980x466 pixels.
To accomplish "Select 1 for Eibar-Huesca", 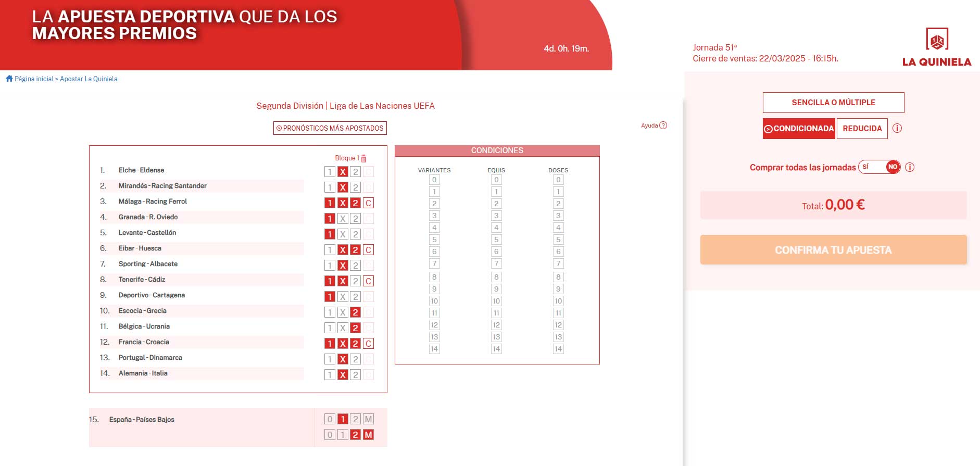I will pyautogui.click(x=330, y=250).
